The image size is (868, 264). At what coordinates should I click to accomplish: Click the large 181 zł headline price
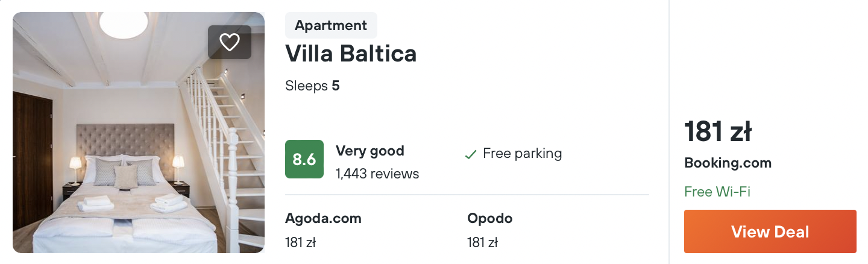pos(718,131)
